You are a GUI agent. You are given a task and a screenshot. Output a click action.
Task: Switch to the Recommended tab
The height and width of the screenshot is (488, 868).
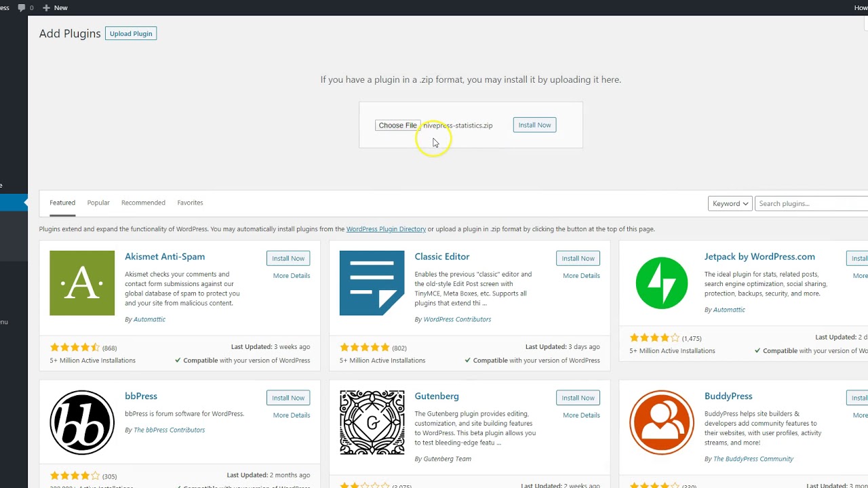point(143,203)
